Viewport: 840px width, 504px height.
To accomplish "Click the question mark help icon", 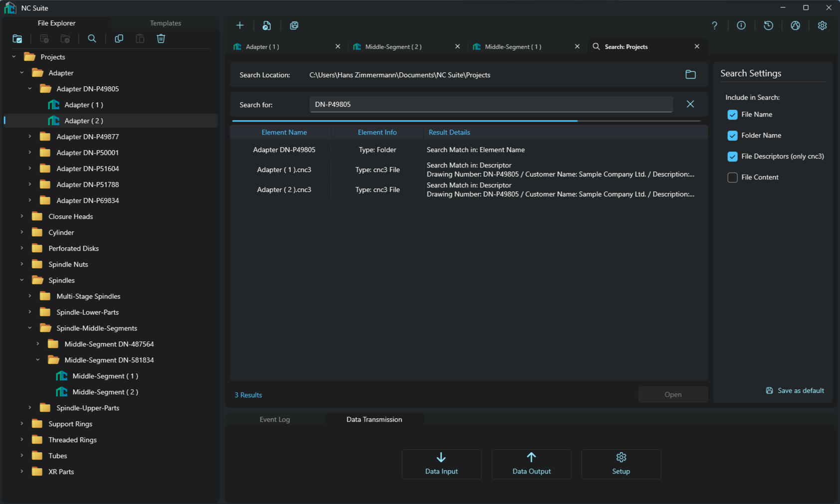I will pos(714,25).
